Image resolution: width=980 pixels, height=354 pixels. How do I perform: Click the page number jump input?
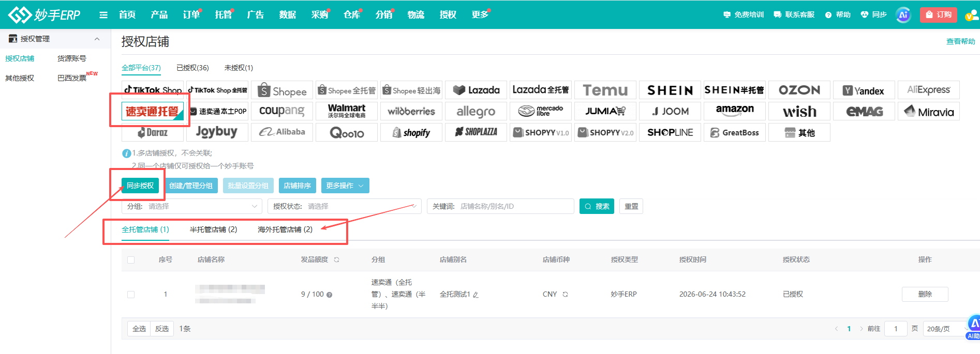pyautogui.click(x=896, y=329)
